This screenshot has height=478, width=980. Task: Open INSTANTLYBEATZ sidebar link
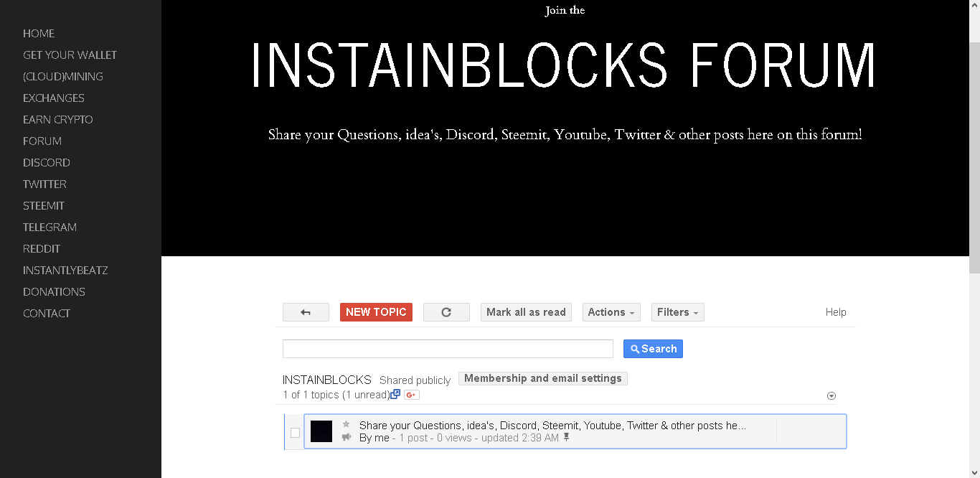click(x=65, y=271)
